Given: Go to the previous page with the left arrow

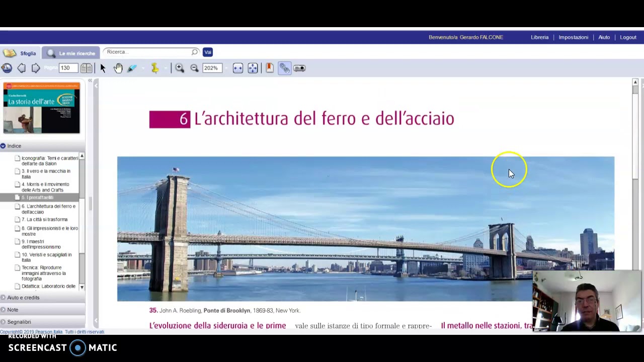Looking at the screenshot, I should (22, 68).
